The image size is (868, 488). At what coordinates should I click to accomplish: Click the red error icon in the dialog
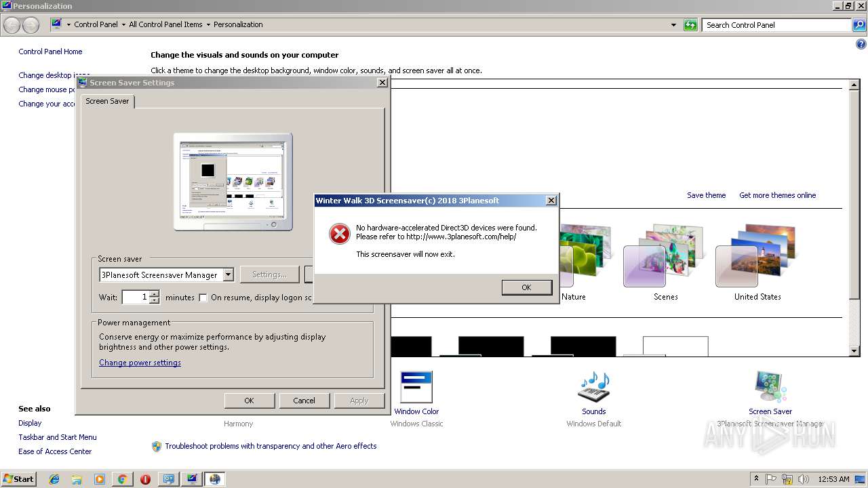pos(339,234)
